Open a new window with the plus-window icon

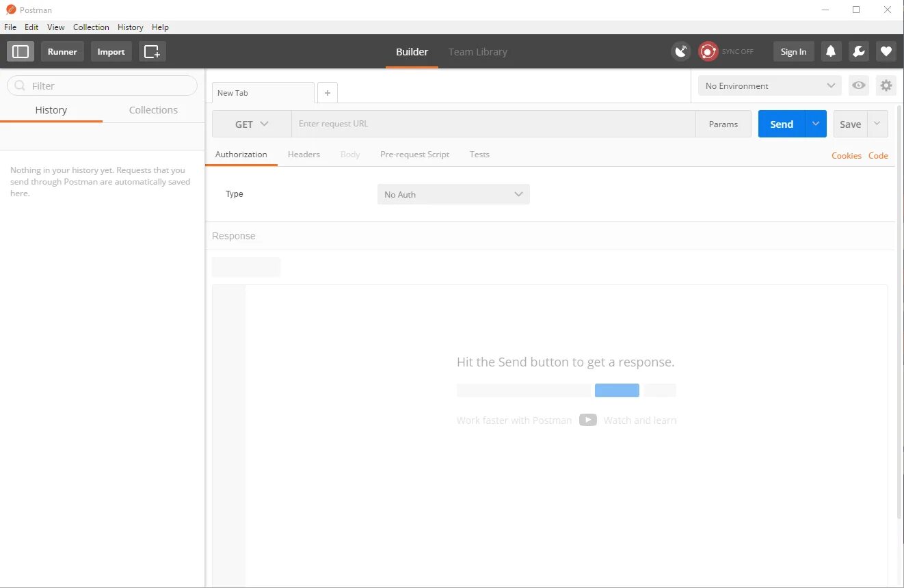point(152,51)
